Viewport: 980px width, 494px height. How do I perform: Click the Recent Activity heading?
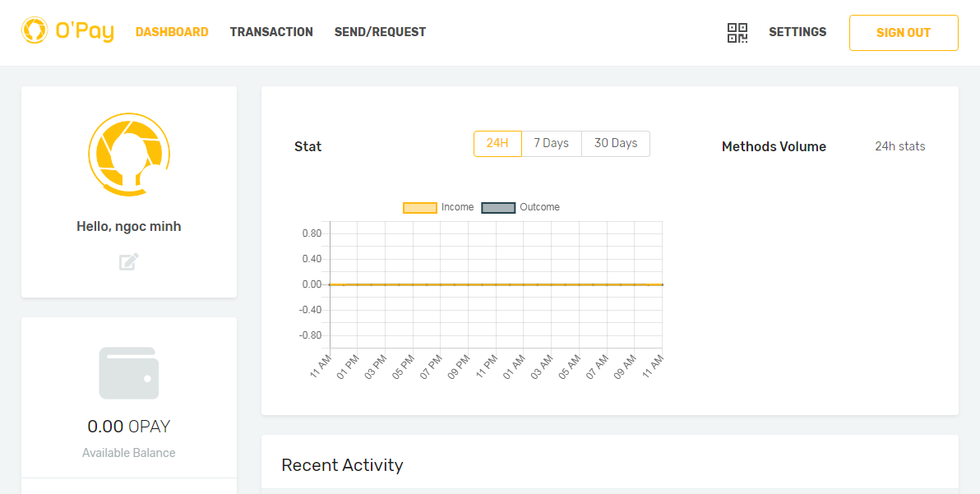tap(342, 465)
